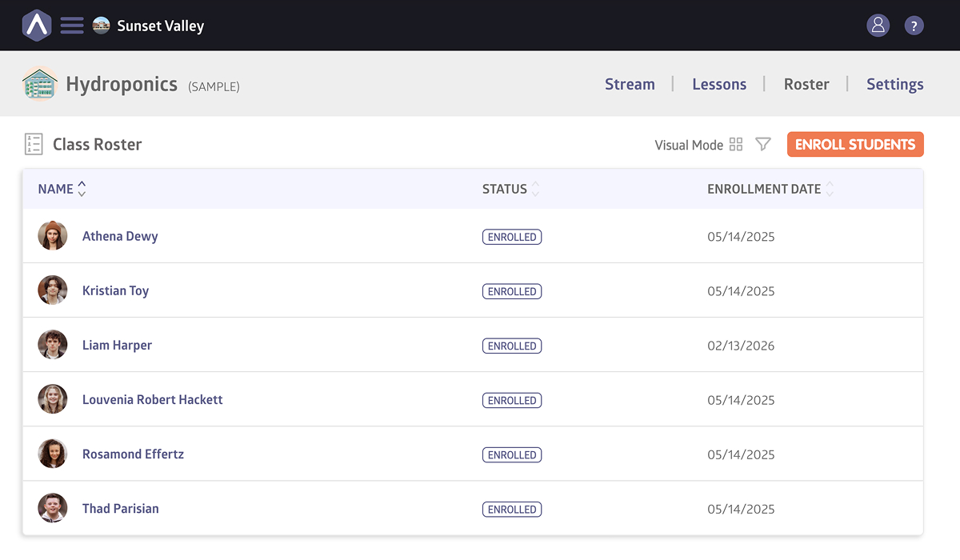This screenshot has width=960, height=560.
Task: Click the app logo in top-left corner
Action: point(37,26)
